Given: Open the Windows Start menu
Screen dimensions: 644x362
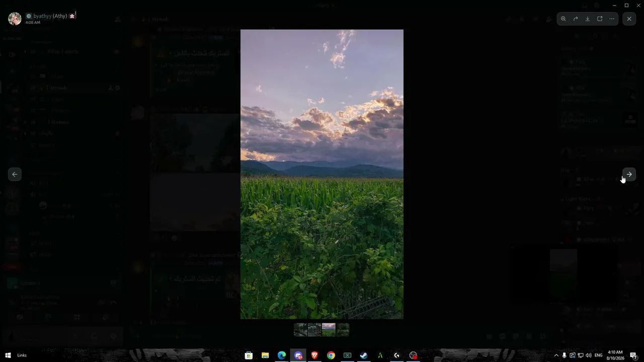Looking at the screenshot, I should [8, 355].
